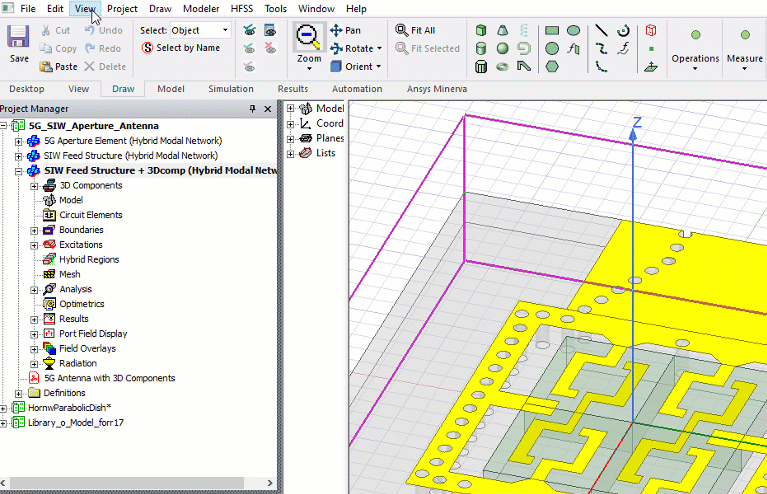Image resolution: width=767 pixels, height=494 pixels.
Task: Click the Radiation item in project tree
Action: point(78,363)
